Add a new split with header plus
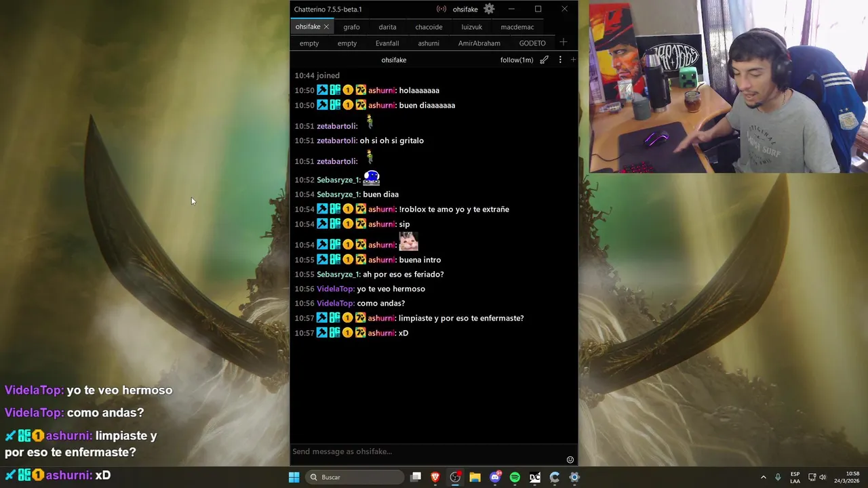The width and height of the screenshot is (868, 488). [573, 60]
